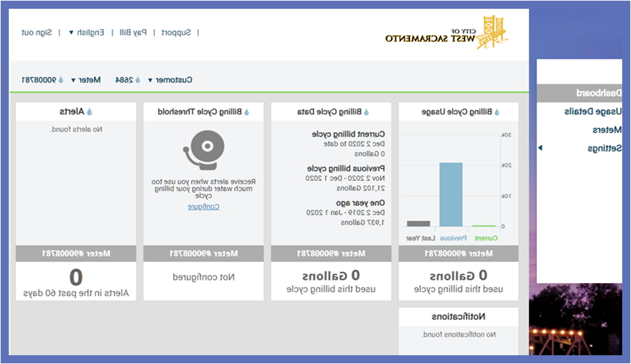Click the Previous billing cycle heading
The height and width of the screenshot is (364, 631).
click(x=346, y=168)
